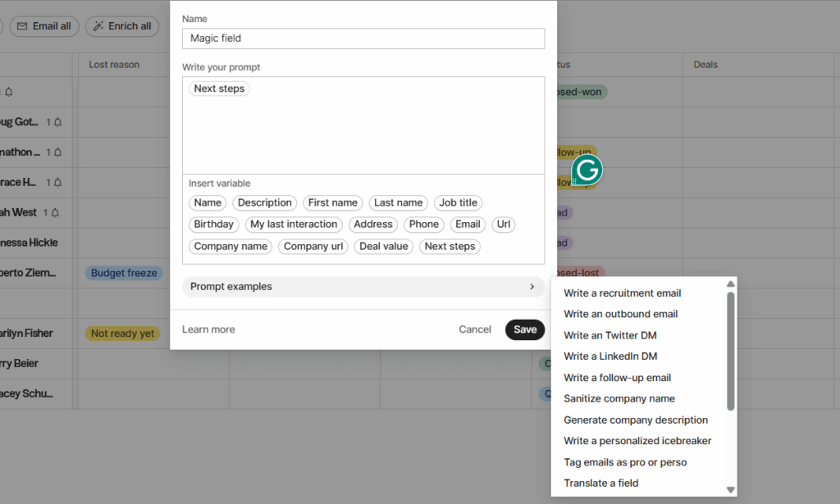
Task: Click the bell icon in the Doug row
Action: [x=57, y=122]
